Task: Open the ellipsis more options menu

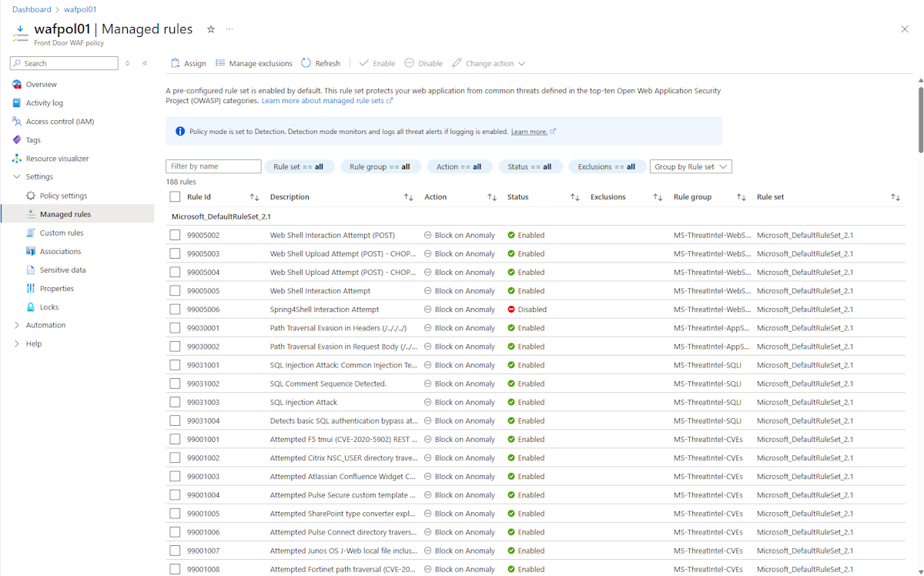Action: point(229,29)
